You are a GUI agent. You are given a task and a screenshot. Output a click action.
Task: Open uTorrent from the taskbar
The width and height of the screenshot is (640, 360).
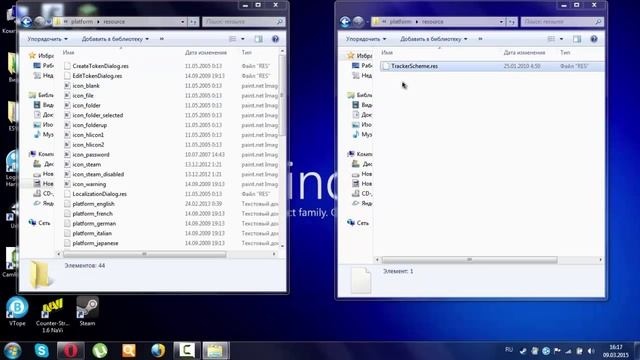(100, 351)
